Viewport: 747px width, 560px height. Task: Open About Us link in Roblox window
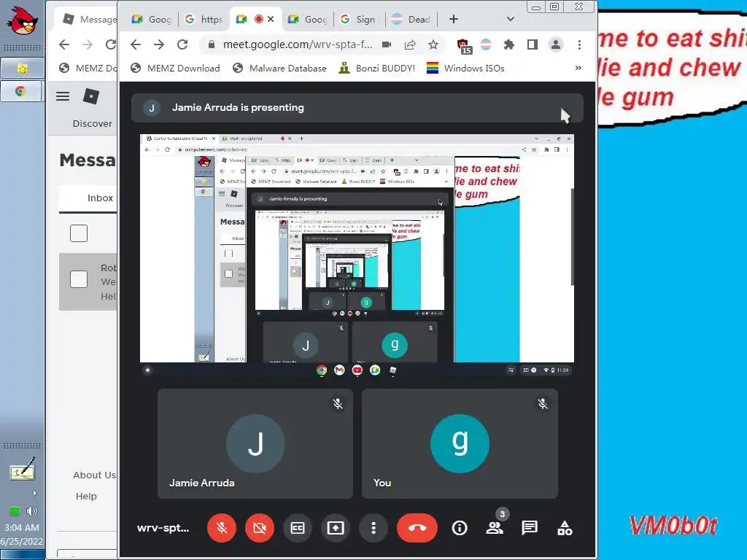click(94, 475)
